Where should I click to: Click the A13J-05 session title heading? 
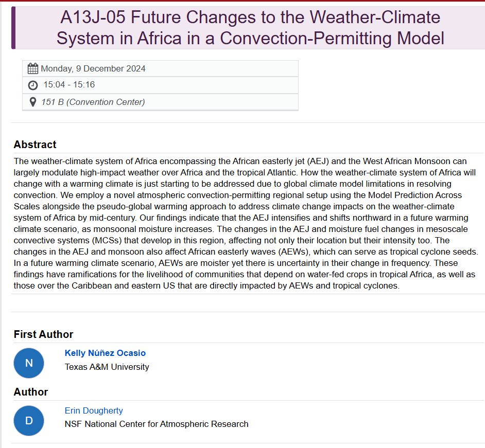250,28
